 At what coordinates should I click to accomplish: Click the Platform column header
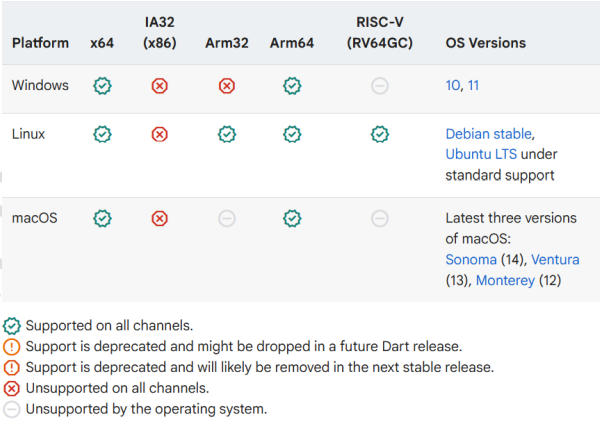point(40,43)
